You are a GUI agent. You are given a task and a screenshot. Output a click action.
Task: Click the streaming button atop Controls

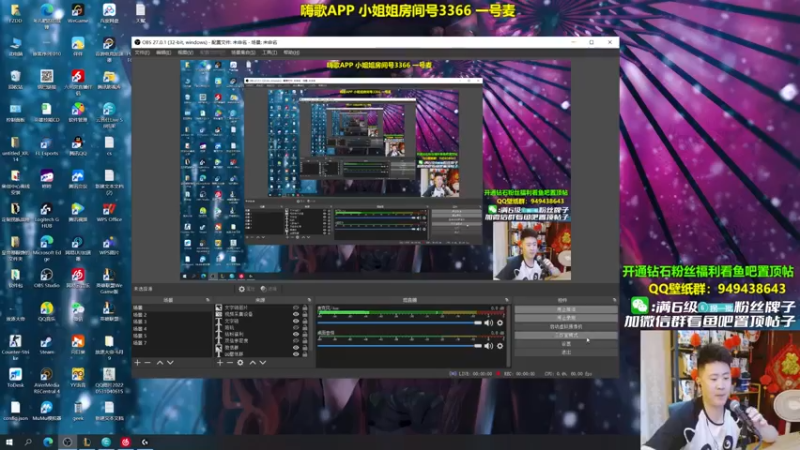pos(566,309)
